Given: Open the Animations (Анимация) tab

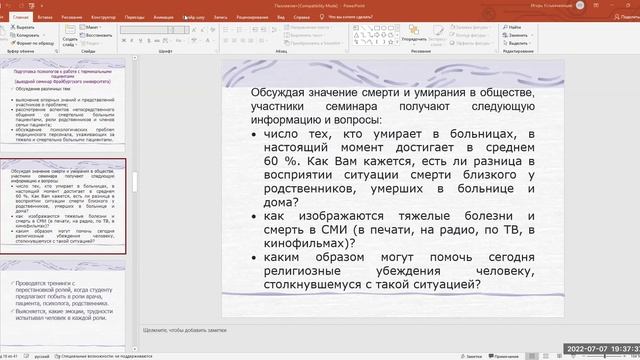Looking at the screenshot, I should (x=163, y=17).
